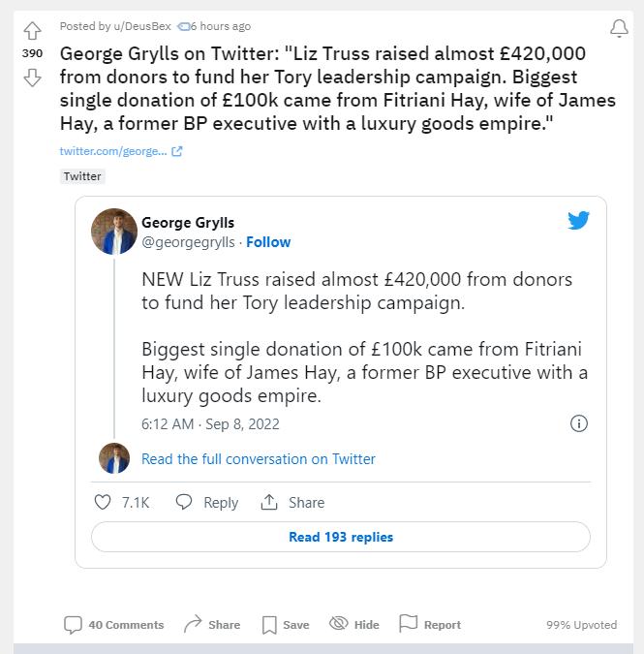
Task: Follow @georgegrylls on Twitter
Action: click(x=268, y=242)
